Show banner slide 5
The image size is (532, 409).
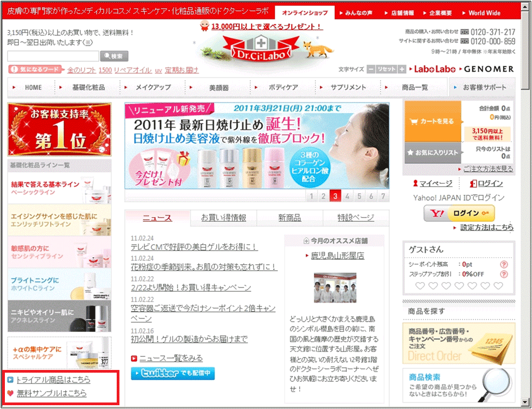tap(359, 196)
